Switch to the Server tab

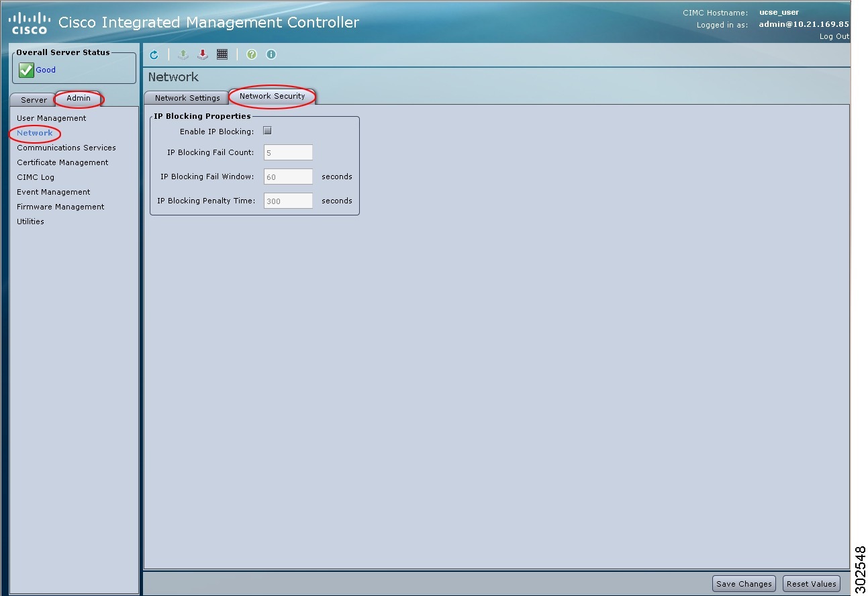pyautogui.click(x=32, y=99)
